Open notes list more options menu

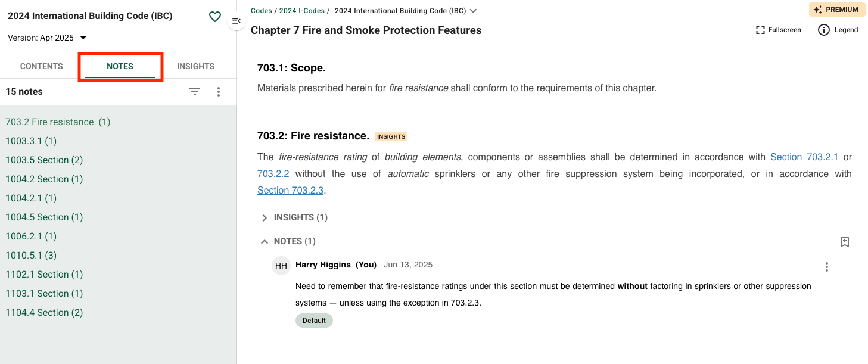click(219, 92)
